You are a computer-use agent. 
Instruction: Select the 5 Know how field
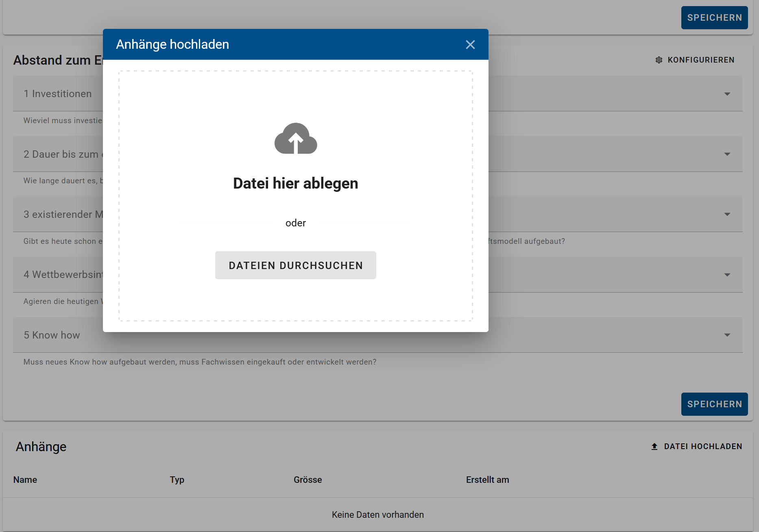378,335
